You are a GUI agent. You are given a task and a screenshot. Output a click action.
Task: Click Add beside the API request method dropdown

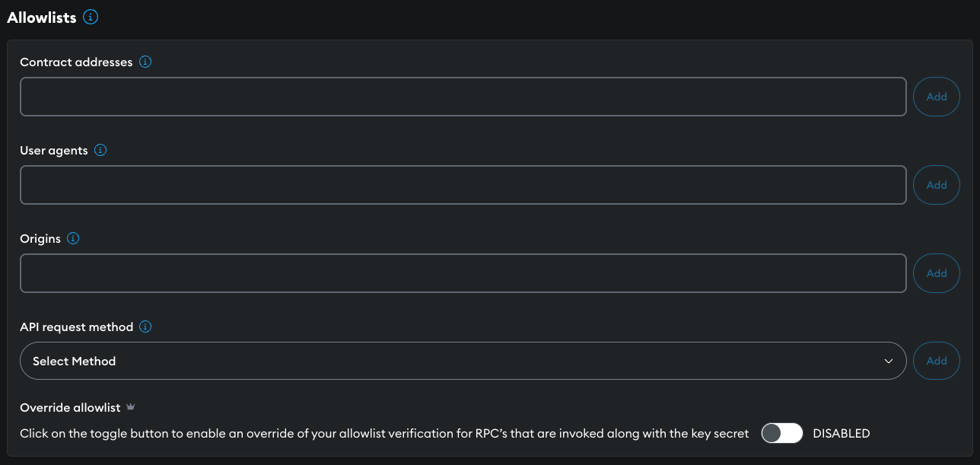tap(936, 361)
